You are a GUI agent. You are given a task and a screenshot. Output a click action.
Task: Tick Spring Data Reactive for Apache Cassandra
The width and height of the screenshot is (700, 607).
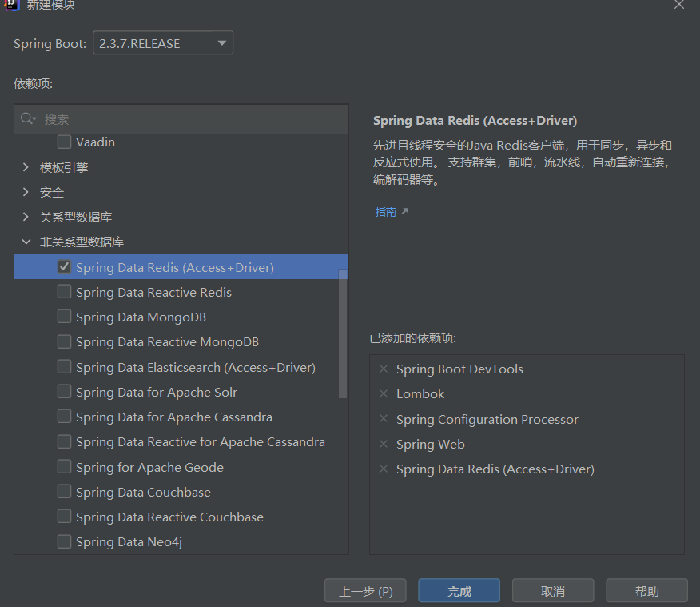64,441
